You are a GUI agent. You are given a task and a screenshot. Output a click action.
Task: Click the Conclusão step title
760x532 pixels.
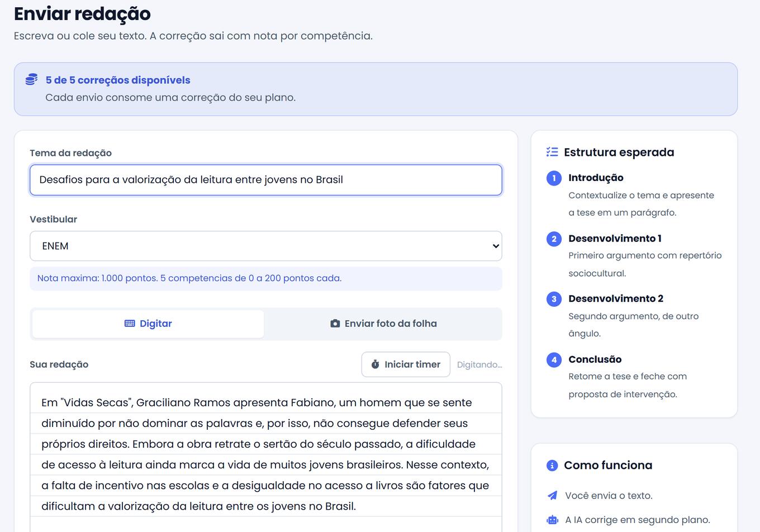(595, 359)
